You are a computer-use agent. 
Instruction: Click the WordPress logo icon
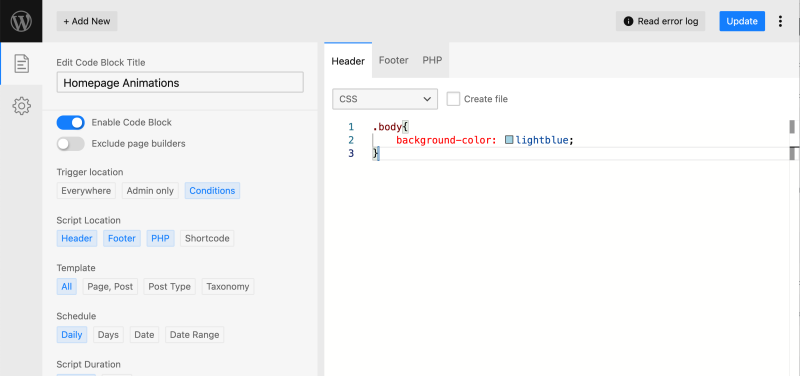21,21
